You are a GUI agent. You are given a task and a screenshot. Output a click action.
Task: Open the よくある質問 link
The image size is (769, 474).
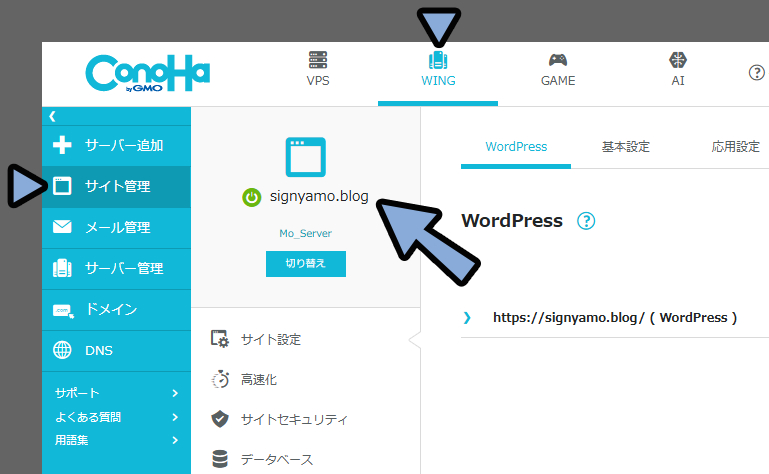pos(88,417)
